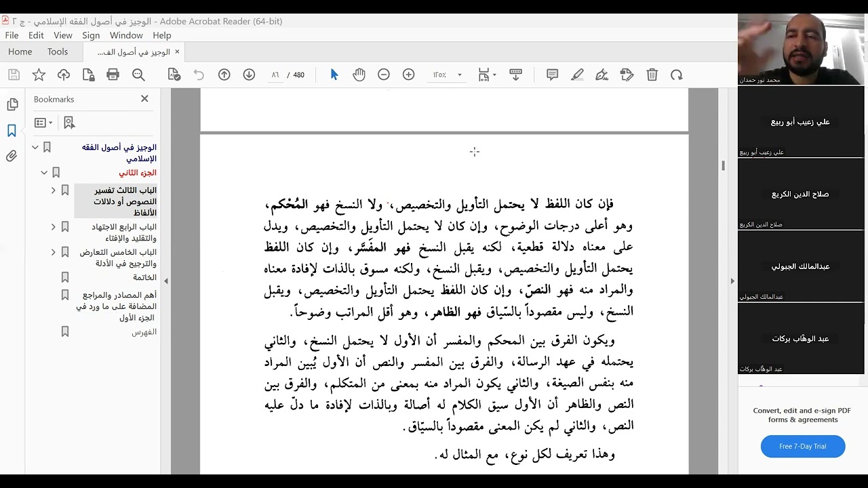The width and height of the screenshot is (868, 488).
Task: Zoom in with plus button
Action: click(x=408, y=75)
